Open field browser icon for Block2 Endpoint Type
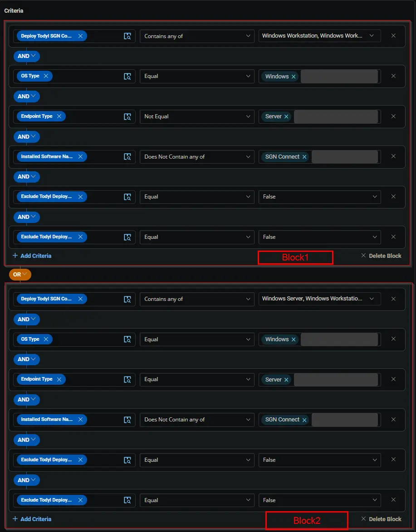 pyautogui.click(x=127, y=380)
